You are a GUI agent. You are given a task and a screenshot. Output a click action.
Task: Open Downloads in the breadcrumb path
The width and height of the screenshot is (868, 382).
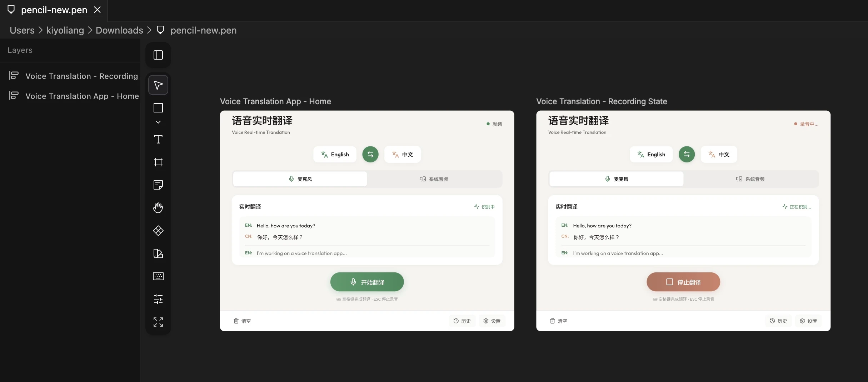click(119, 30)
